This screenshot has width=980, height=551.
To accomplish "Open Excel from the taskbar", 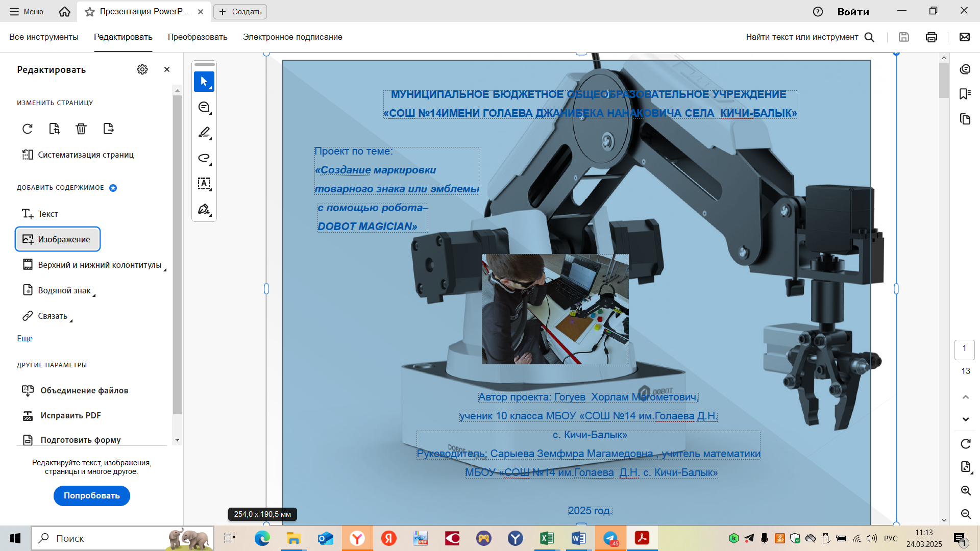I will click(547, 538).
